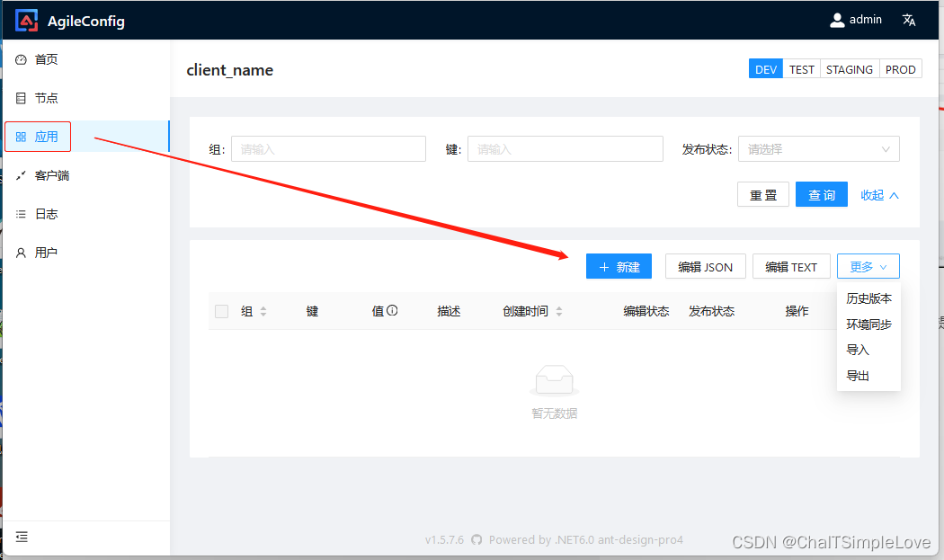Collapse the sidebar using the bottom icon
Viewport: 944px width, 560px height.
pyautogui.click(x=22, y=537)
